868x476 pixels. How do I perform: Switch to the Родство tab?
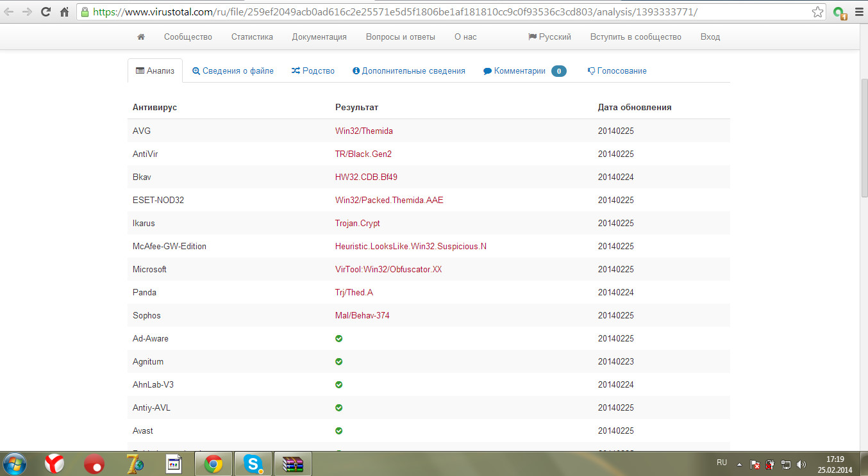pos(313,71)
